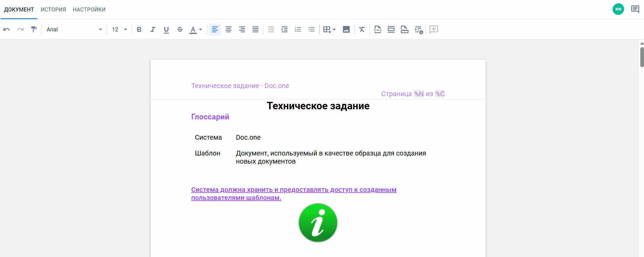Click the Шаблон definition text
Image resolution: width=644 pixels, height=257 pixels.
pyautogui.click(x=331, y=157)
